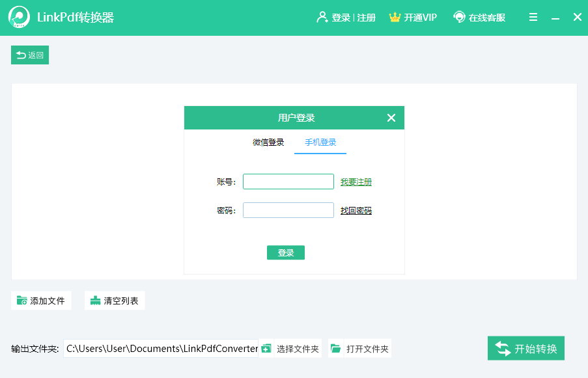Screen dimensions: 588x378
Task: Click 清空列表 to clear the list
Action: click(115, 301)
